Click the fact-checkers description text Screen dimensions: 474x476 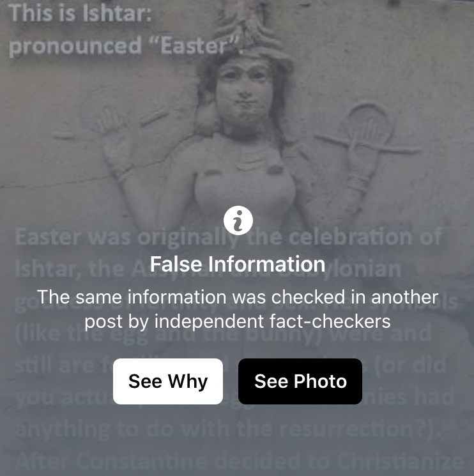238,309
